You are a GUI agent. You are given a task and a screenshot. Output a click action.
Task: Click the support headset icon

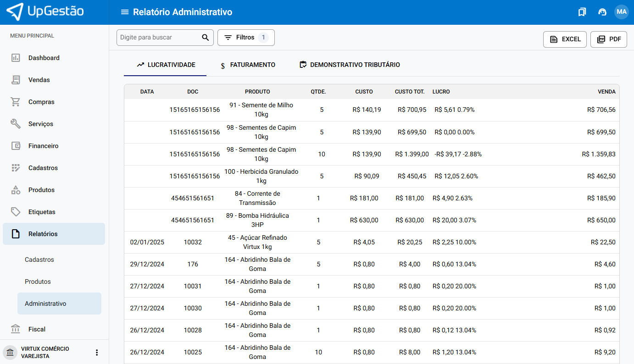tap(602, 12)
